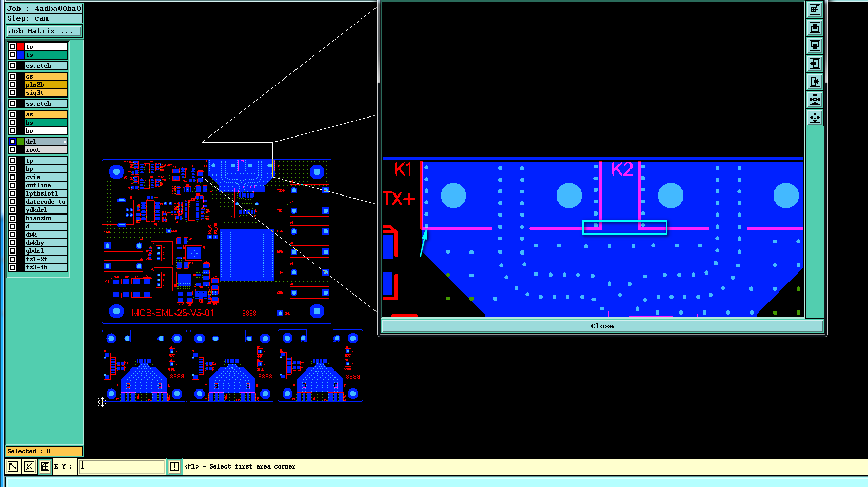Select the 'dwk' layer name
Screen dimensions: 868x487
click(x=46, y=235)
